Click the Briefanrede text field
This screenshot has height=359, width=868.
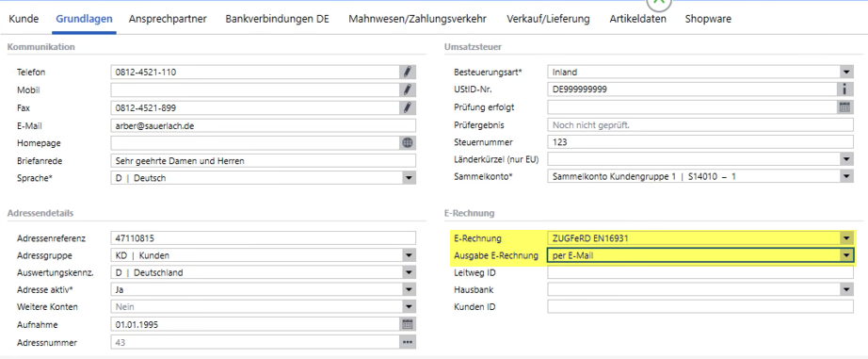click(x=263, y=161)
